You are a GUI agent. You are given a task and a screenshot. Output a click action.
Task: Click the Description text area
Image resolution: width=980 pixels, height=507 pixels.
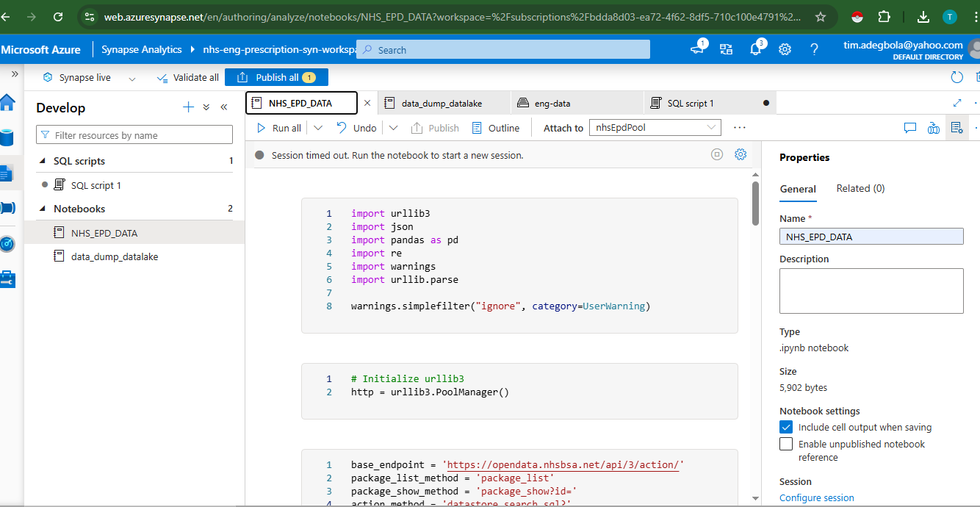(871, 291)
